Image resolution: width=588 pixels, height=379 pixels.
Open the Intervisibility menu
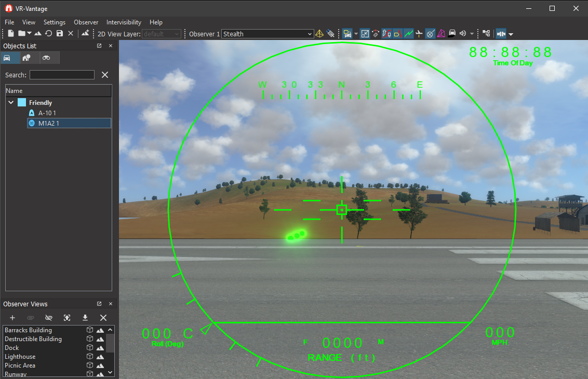point(124,22)
